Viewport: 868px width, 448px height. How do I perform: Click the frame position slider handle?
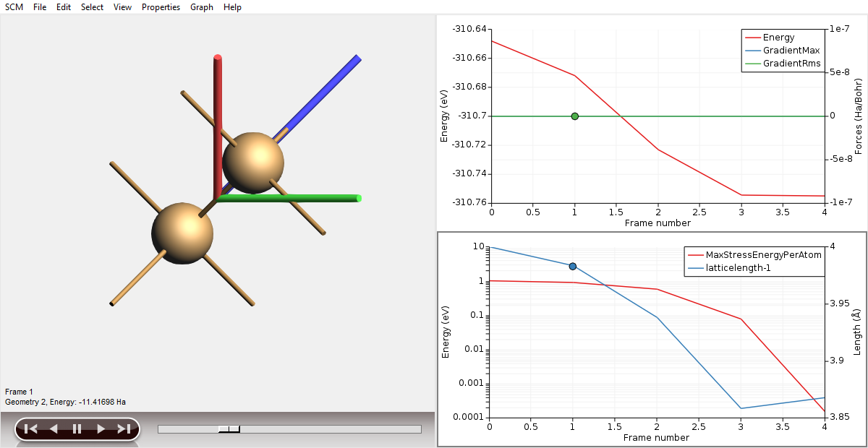(229, 428)
